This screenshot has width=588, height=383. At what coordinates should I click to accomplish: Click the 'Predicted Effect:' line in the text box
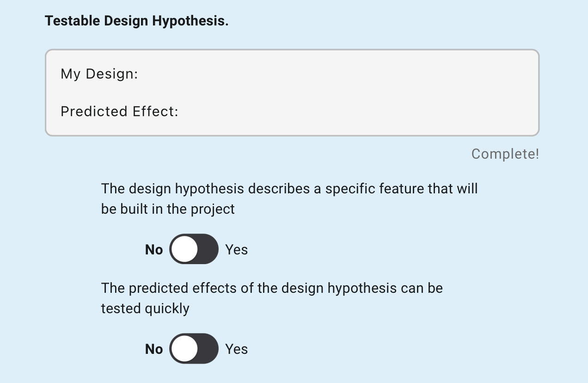click(119, 111)
